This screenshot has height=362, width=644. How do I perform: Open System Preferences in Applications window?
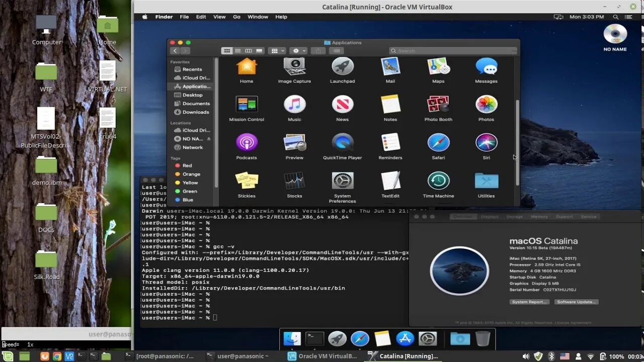pyautogui.click(x=342, y=181)
